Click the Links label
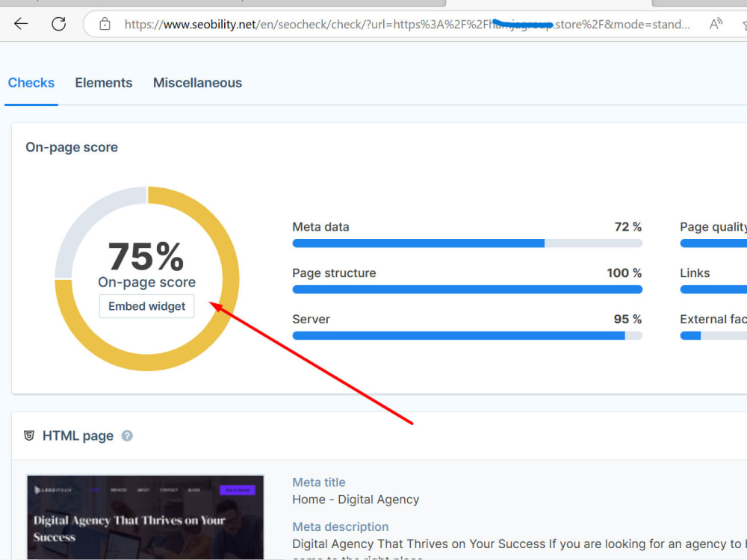This screenshot has height=560, width=747. tap(695, 273)
